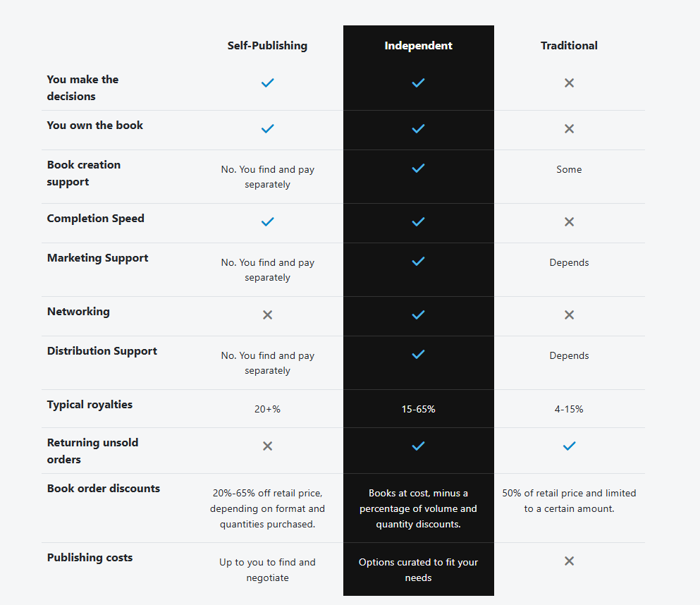
Task: Click Self-Publishing checkmark for You make the decisions
Action: (x=267, y=83)
